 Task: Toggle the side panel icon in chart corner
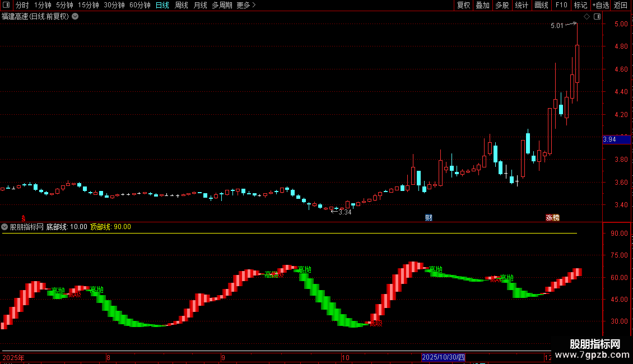(597, 17)
